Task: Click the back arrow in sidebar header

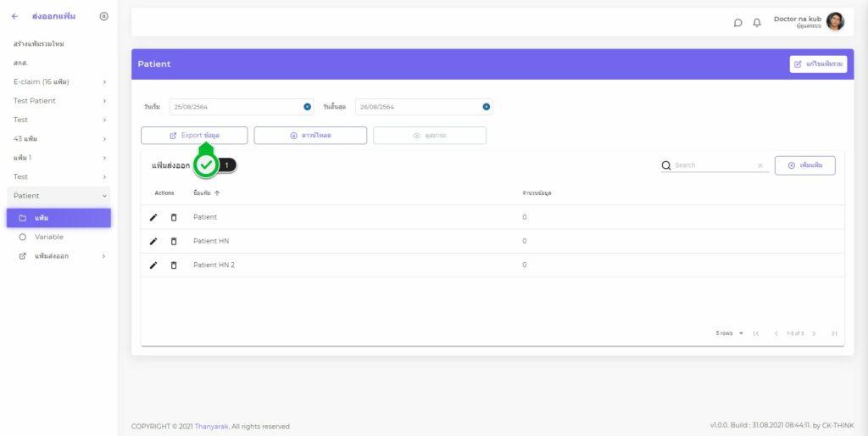Action: [x=14, y=16]
